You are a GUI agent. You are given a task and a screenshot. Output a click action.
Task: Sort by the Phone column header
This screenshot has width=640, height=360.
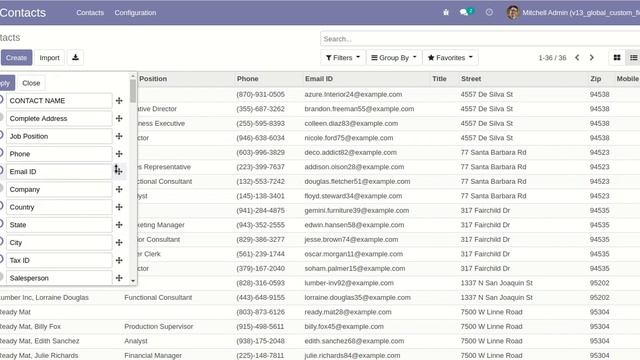[247, 79]
